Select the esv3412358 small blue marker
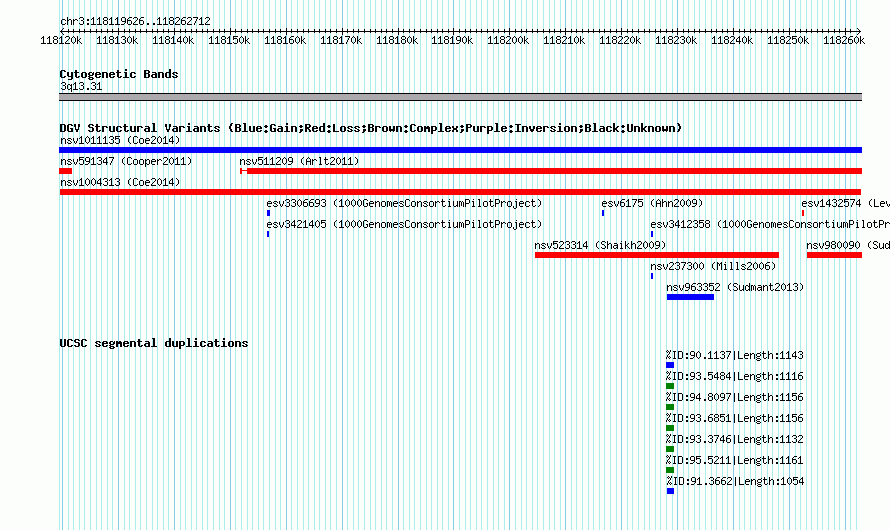 point(652,234)
